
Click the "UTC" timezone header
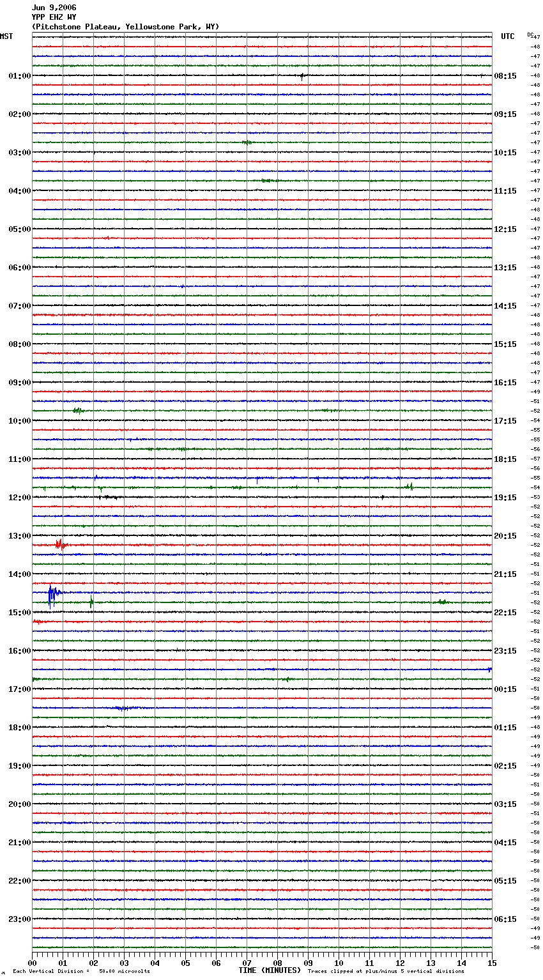pos(508,36)
